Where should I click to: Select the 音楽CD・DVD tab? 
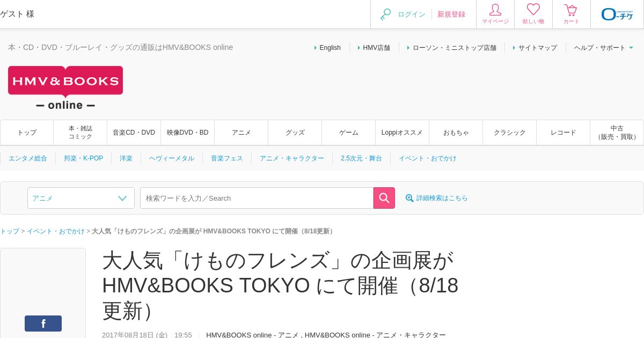click(x=134, y=133)
